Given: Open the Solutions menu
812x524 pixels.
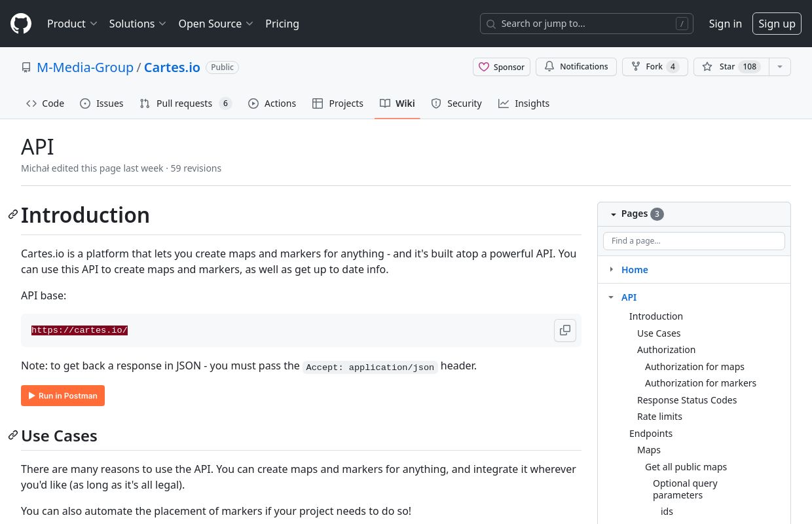Looking at the screenshot, I should (138, 24).
